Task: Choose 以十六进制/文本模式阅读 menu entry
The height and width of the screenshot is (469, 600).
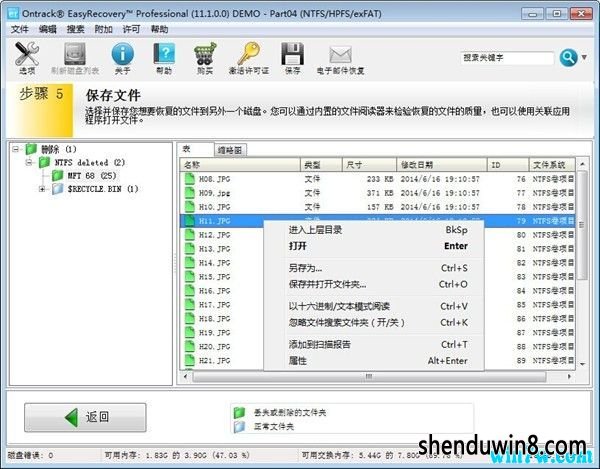Action: (374, 306)
